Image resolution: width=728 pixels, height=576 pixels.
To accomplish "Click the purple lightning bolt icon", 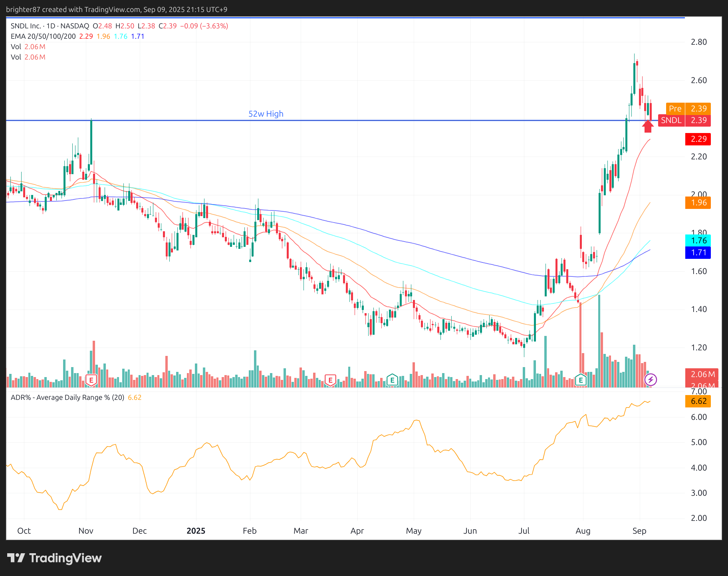I will pos(651,379).
